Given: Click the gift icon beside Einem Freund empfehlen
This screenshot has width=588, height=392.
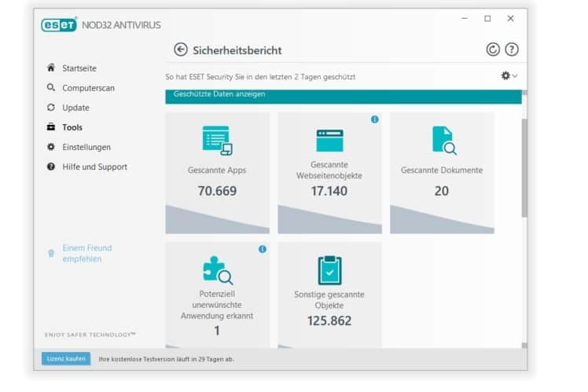Looking at the screenshot, I should pyautogui.click(x=51, y=254).
